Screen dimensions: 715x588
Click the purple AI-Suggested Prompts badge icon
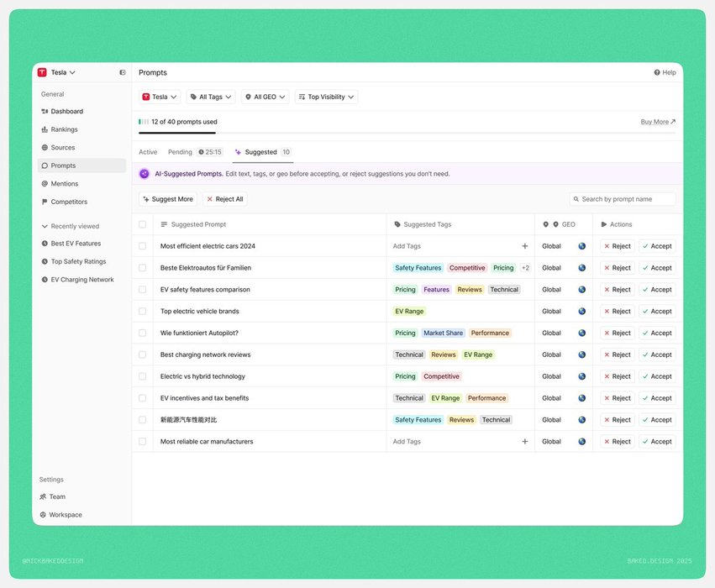[145, 174]
